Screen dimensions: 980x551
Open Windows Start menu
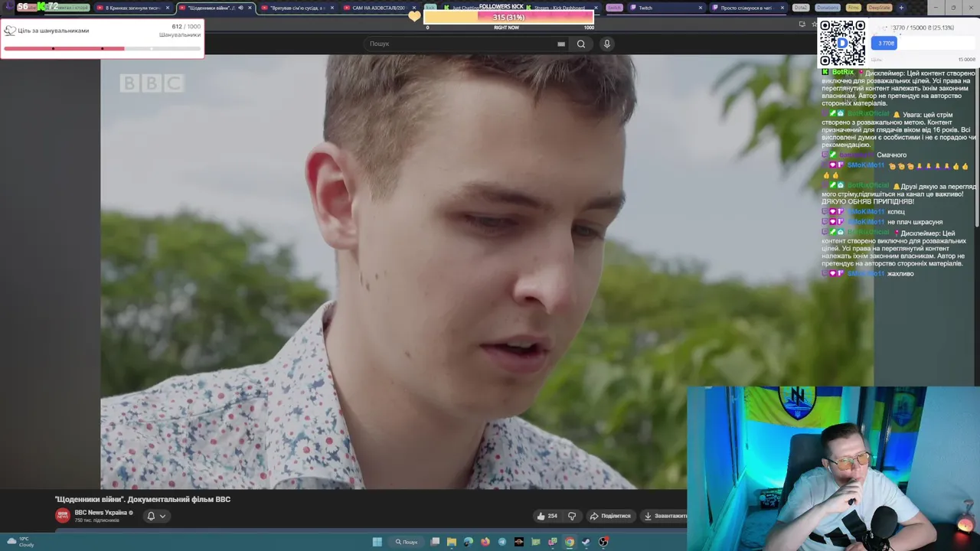(377, 542)
